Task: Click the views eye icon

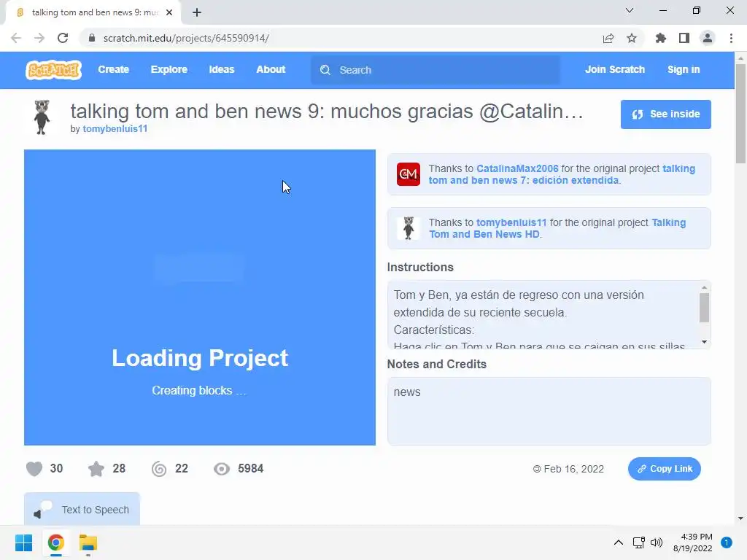Action: tap(222, 469)
